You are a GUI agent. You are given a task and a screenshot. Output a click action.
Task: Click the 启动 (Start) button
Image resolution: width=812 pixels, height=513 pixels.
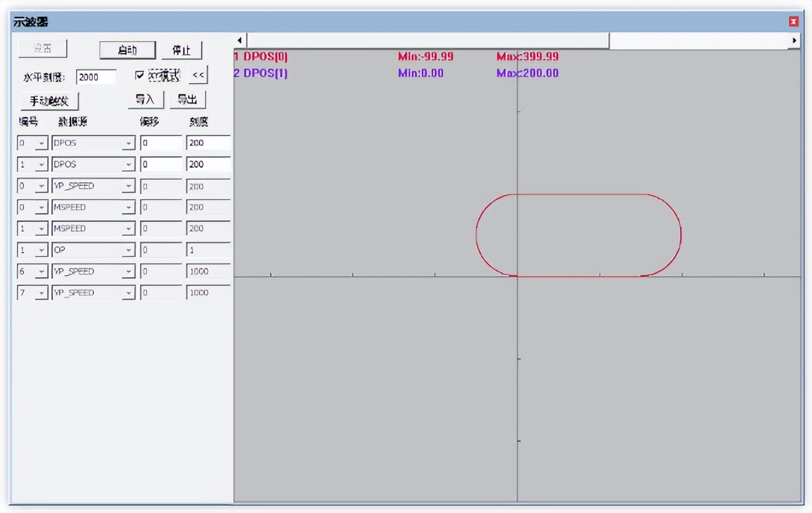(127, 51)
